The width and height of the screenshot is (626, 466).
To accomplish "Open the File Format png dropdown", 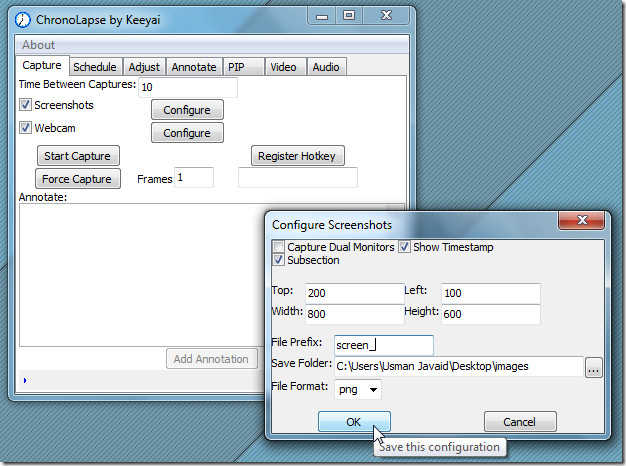I will pyautogui.click(x=358, y=389).
